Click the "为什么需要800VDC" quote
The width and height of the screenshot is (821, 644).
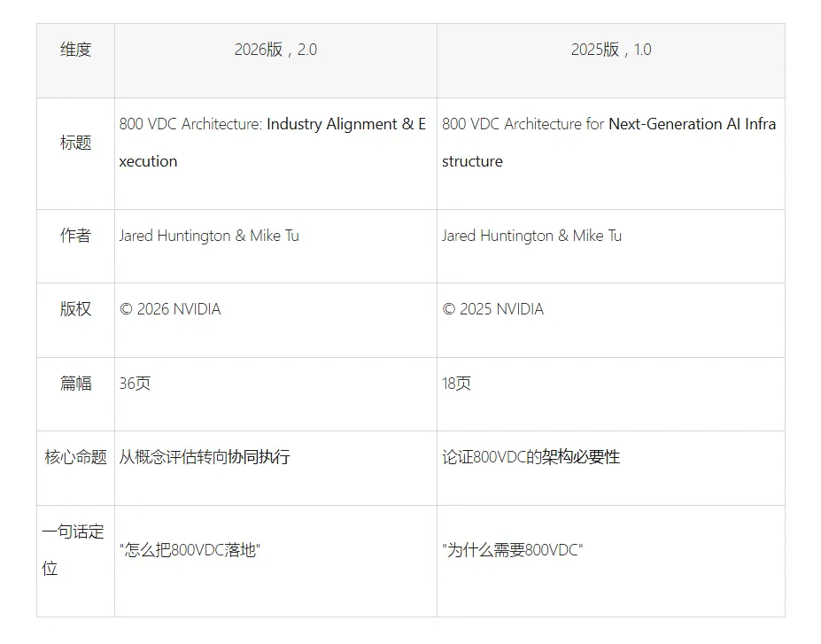513,550
